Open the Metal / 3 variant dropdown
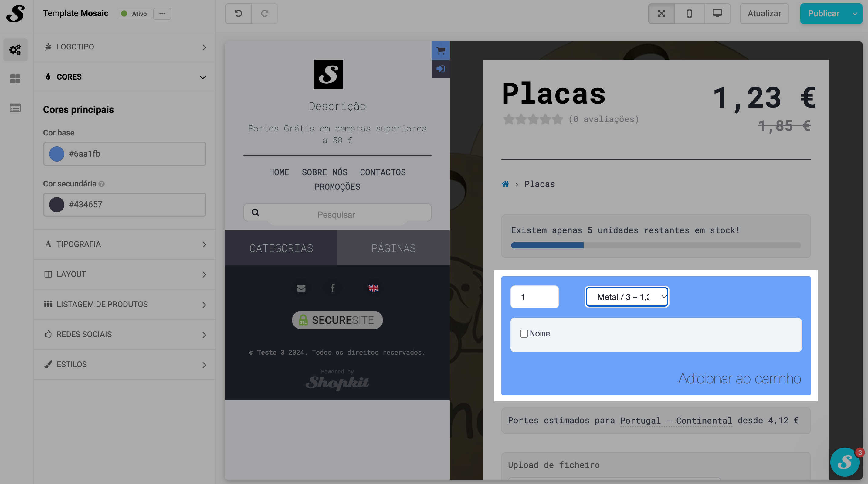The height and width of the screenshot is (484, 868). [x=627, y=297]
